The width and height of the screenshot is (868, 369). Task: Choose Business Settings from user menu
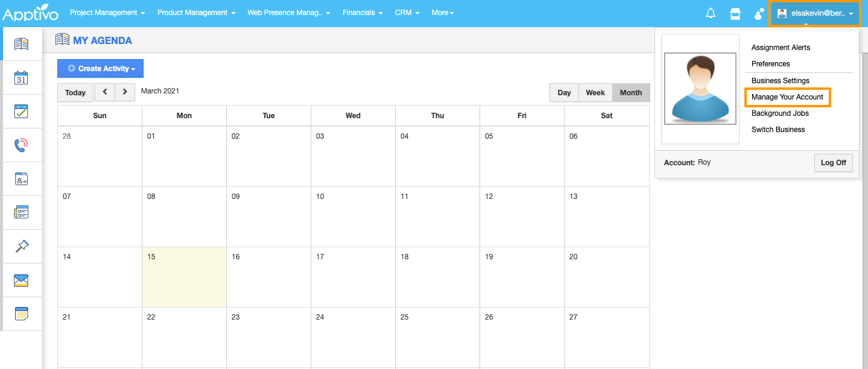pyautogui.click(x=781, y=81)
